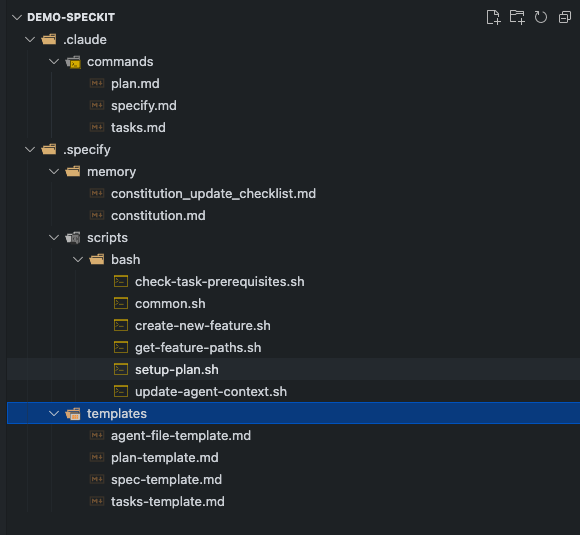Click the shell icon beside check-task-prerequisites.sh
This screenshot has width=580, height=535.
(x=121, y=281)
